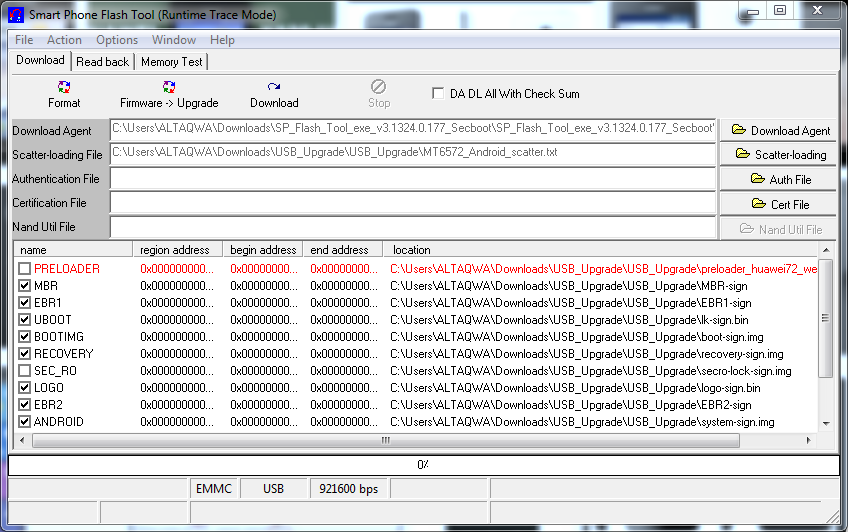Browse for a Scatter-loading file
The height and width of the screenshot is (532, 848).
pos(778,155)
